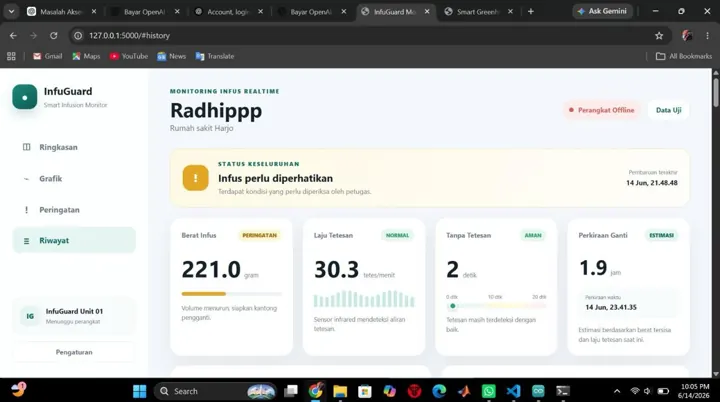This screenshot has width=720, height=402.
Task: Click the 14 Jun, 23.41.35 estimate time
Action: point(611,307)
